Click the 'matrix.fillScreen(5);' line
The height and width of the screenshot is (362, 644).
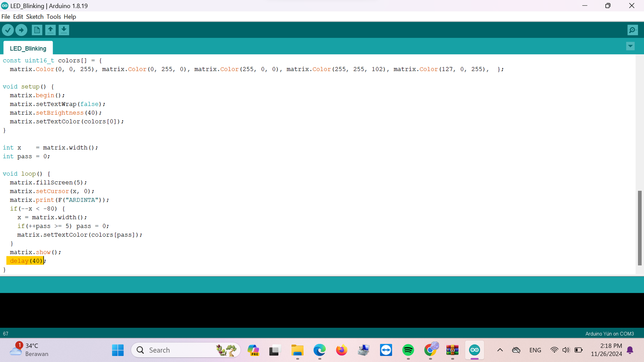pos(48,182)
